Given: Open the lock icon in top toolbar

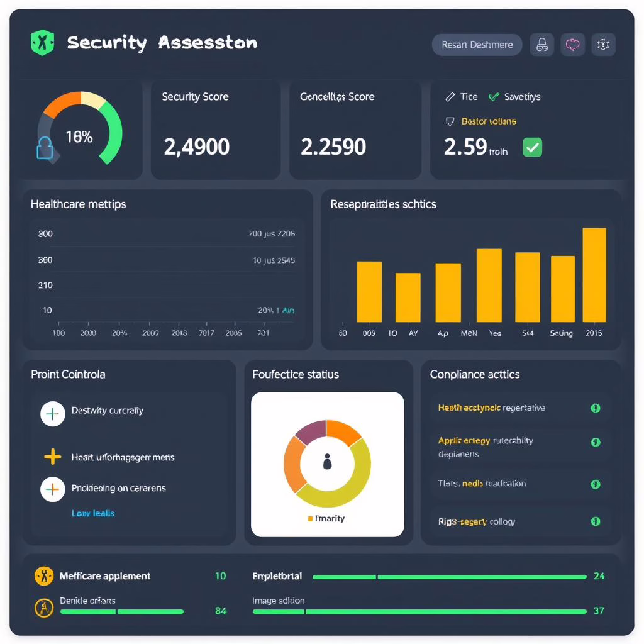Looking at the screenshot, I should [541, 45].
